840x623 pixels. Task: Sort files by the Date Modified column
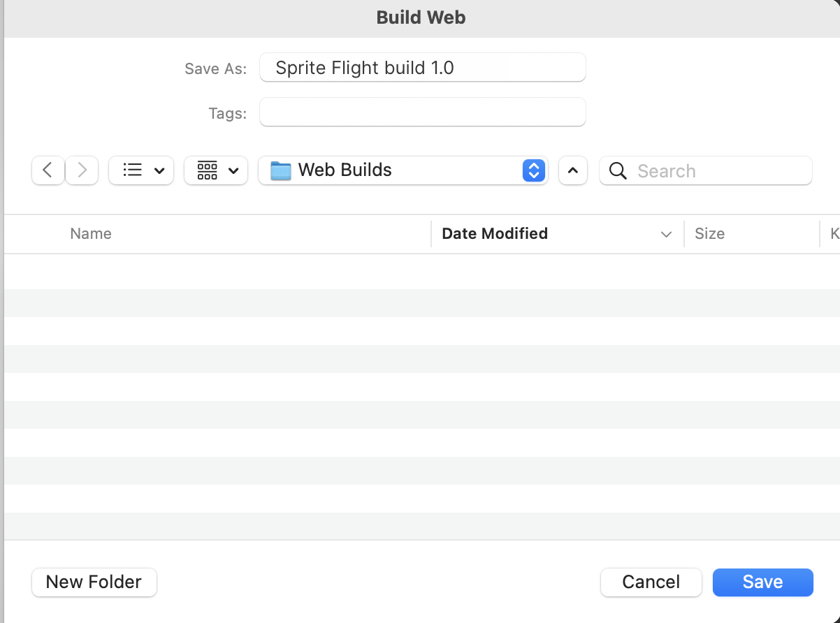click(495, 234)
